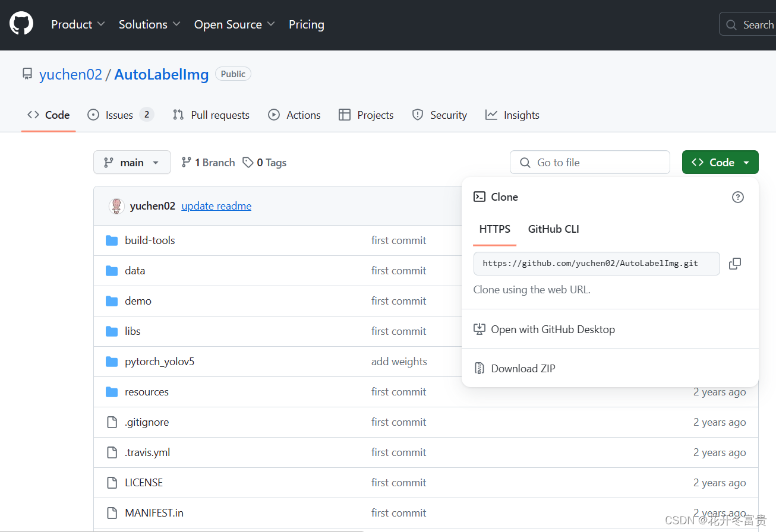Click the pytorch_yolov5 folder icon
Viewport: 776px width, 532px height.
click(112, 362)
